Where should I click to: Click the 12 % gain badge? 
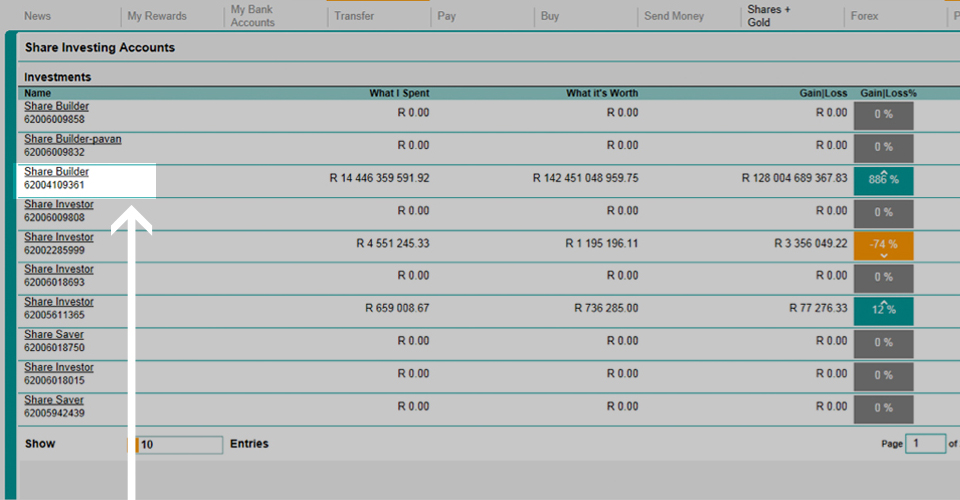[x=884, y=309]
